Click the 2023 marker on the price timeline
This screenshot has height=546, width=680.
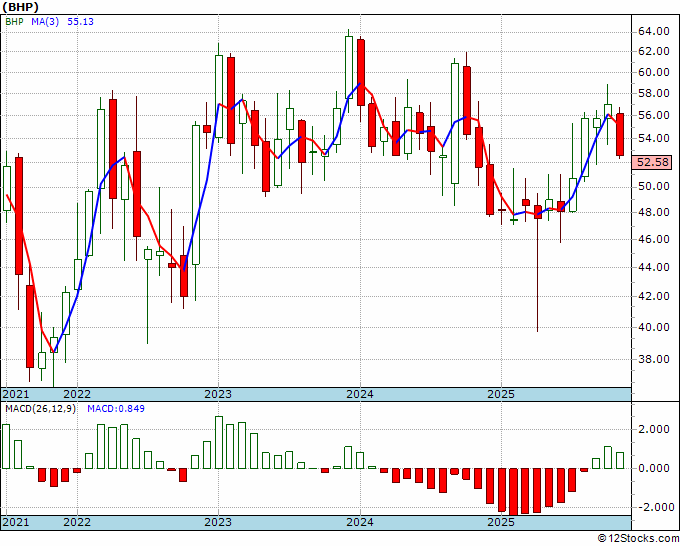click(218, 394)
